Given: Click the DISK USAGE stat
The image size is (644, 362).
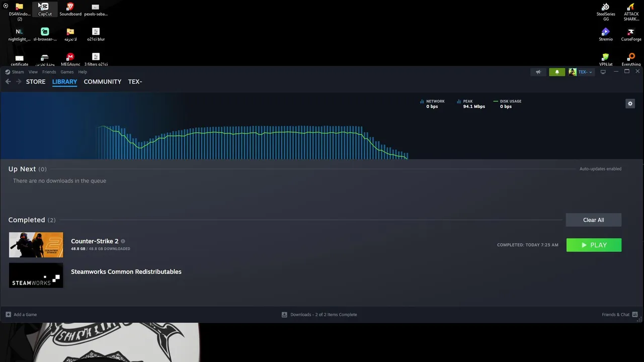Looking at the screenshot, I should [507, 104].
